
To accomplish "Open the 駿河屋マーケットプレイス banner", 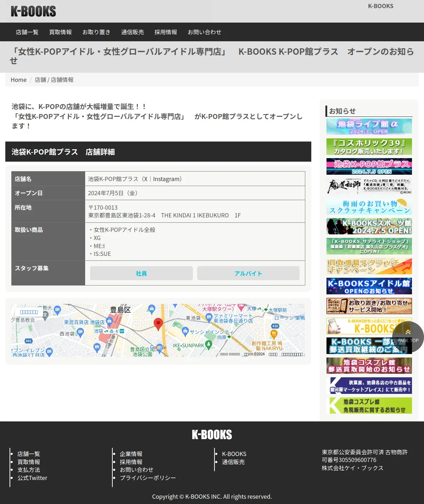I will pyautogui.click(x=369, y=386).
